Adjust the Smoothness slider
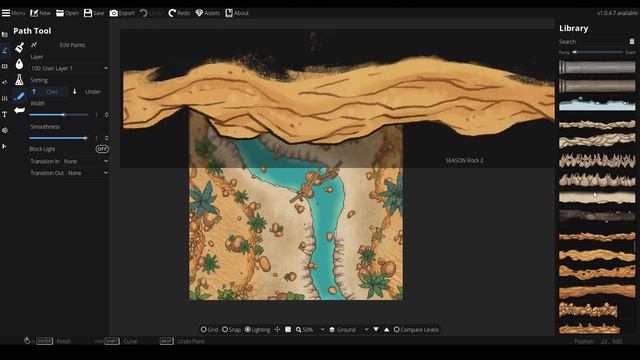Viewport: 640px width, 360px height. [58, 138]
